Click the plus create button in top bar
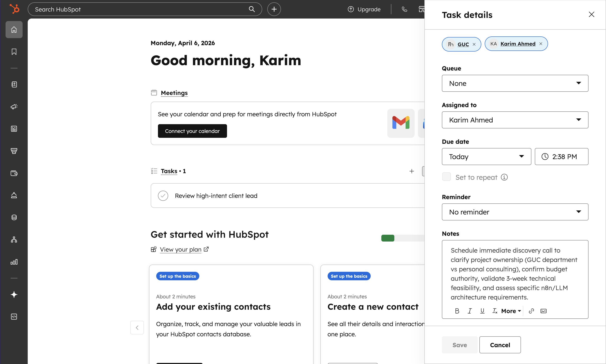606x364 pixels. coord(274,9)
